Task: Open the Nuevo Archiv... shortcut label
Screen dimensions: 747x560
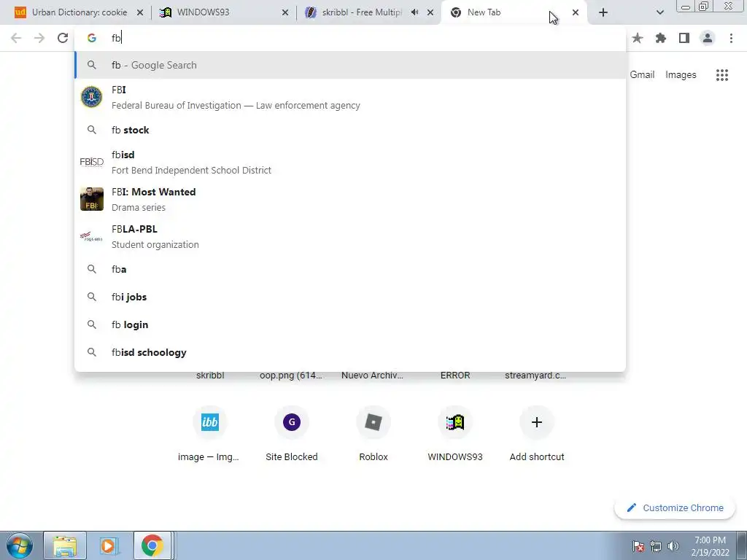Action: [372, 376]
